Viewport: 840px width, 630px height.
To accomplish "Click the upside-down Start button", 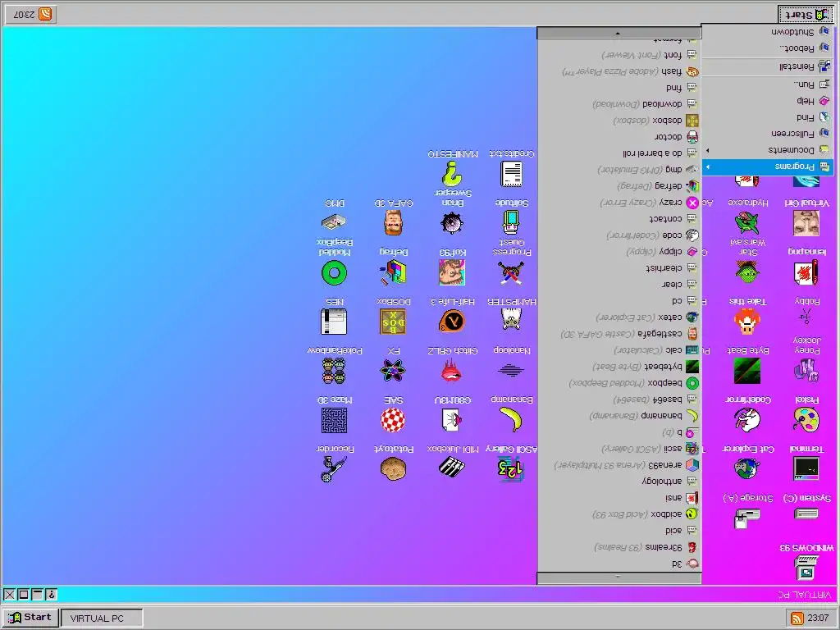I will coord(806,15).
